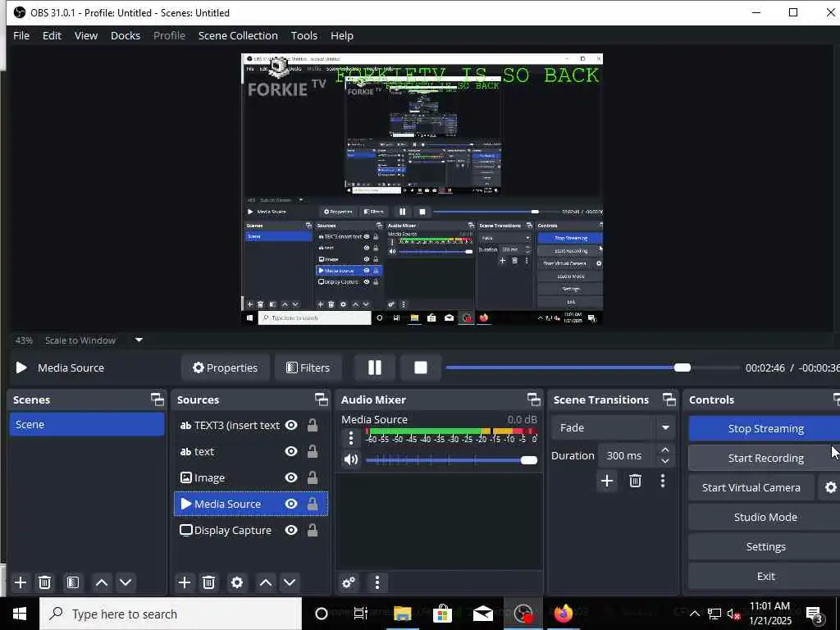This screenshot has width=840, height=630.
Task: Lock the TEXT3 source
Action: coord(313,426)
